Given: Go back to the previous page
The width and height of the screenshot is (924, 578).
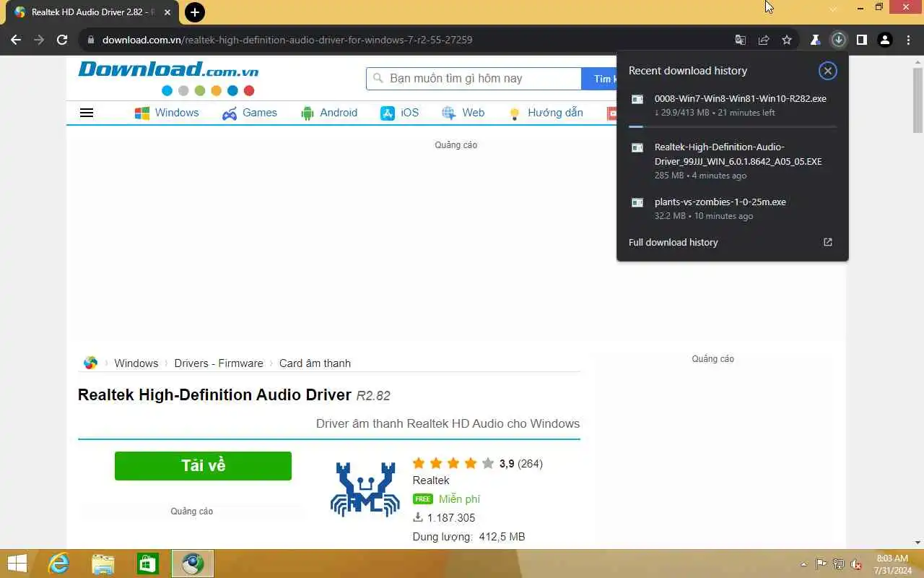Looking at the screenshot, I should [16, 40].
